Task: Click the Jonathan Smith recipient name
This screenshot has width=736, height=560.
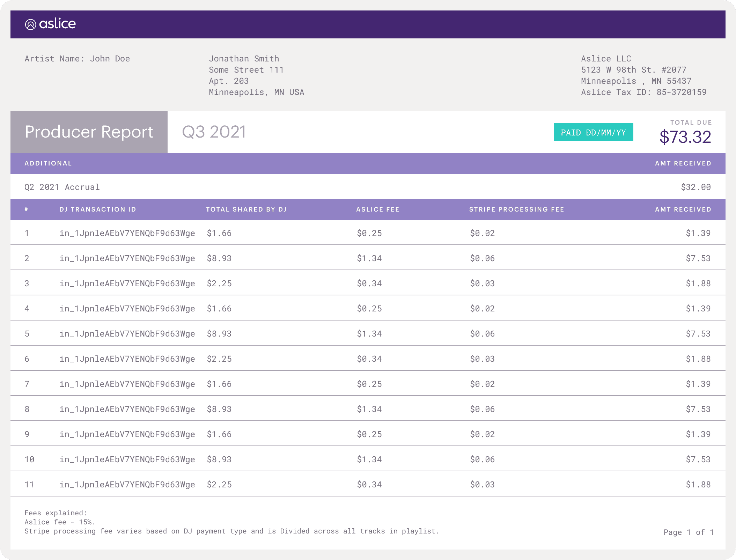Action: click(244, 59)
